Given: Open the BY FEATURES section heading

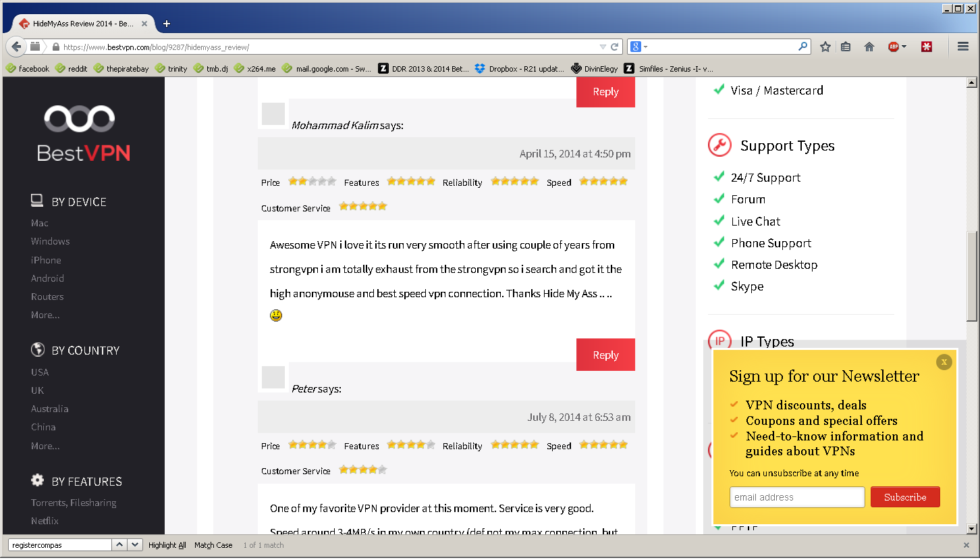Looking at the screenshot, I should click(x=76, y=481).
